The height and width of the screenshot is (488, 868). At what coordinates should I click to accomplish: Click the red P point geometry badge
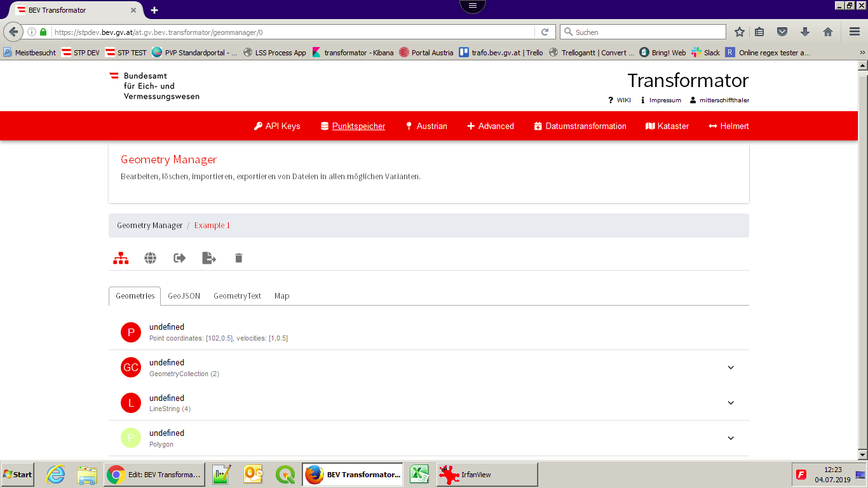[131, 332]
